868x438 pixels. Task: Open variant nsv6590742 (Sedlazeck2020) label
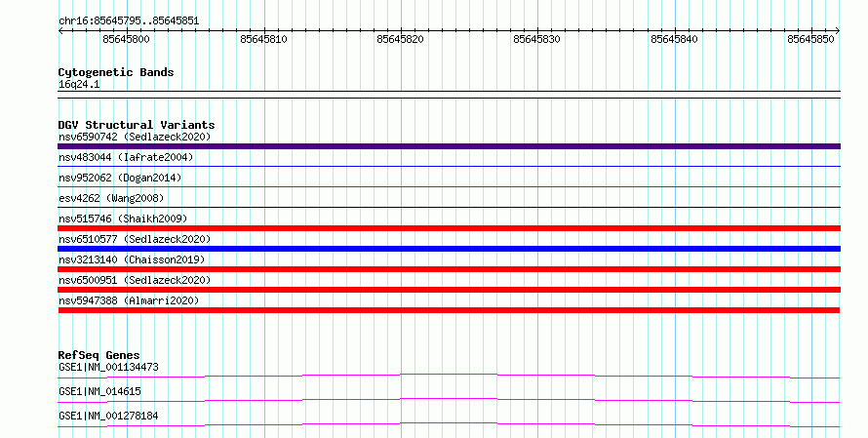pos(135,137)
